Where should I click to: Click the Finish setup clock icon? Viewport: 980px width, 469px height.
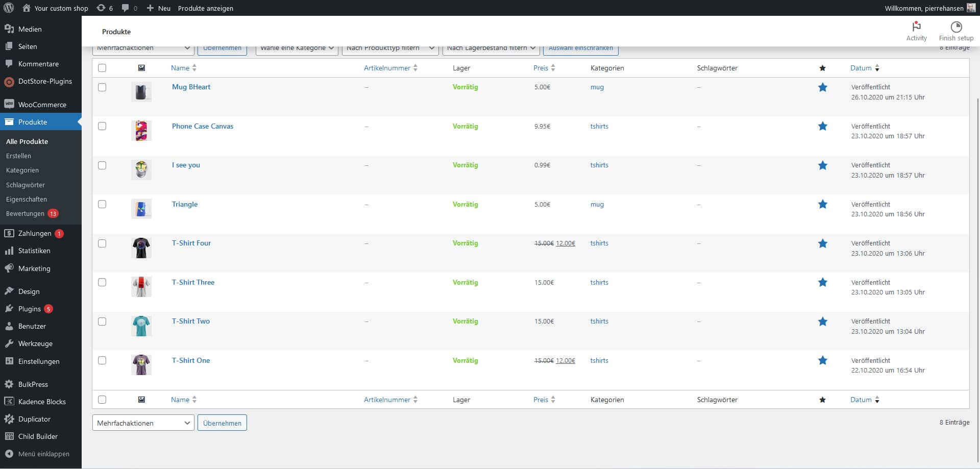(x=957, y=26)
